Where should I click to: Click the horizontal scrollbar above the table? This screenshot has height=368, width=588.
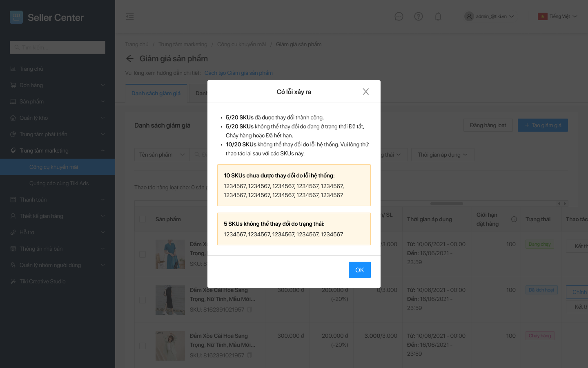pyautogui.click(x=446, y=203)
